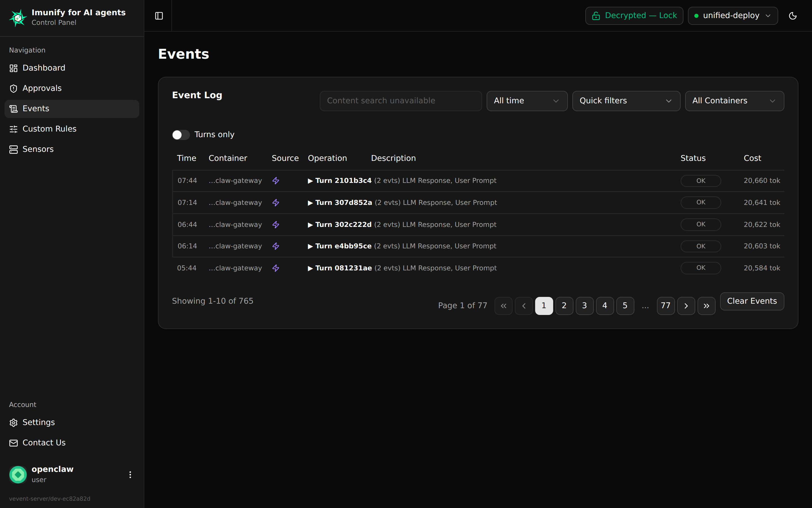The image size is (812, 508).
Task: Click the Content search input field
Action: [401, 101]
